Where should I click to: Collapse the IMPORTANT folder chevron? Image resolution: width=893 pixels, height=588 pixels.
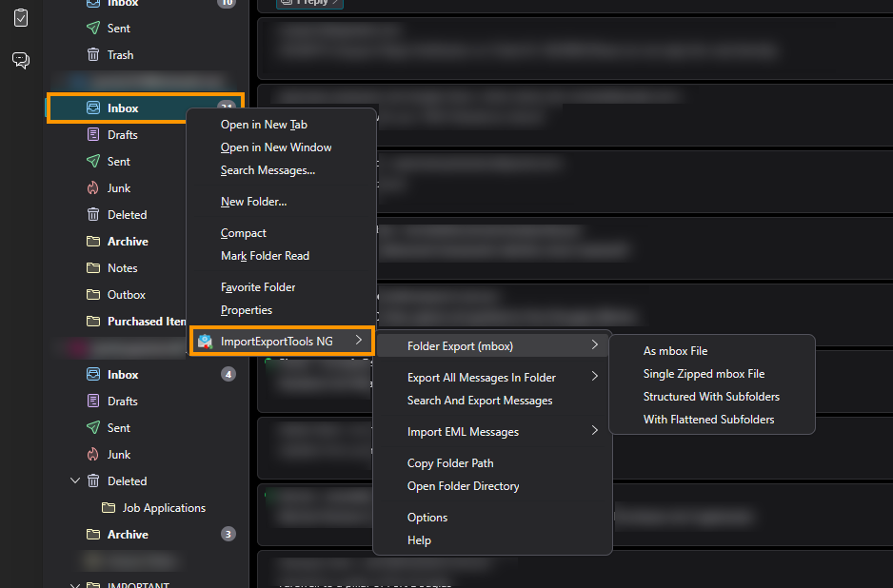(x=74, y=584)
